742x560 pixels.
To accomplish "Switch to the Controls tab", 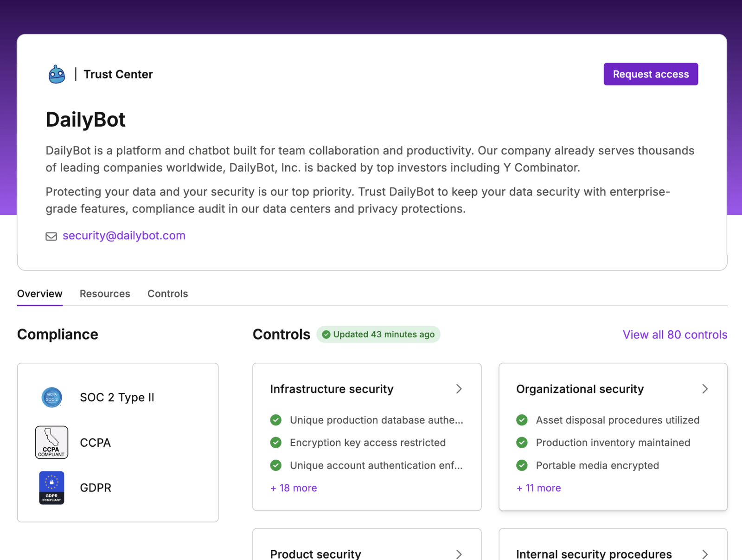I will [167, 294].
